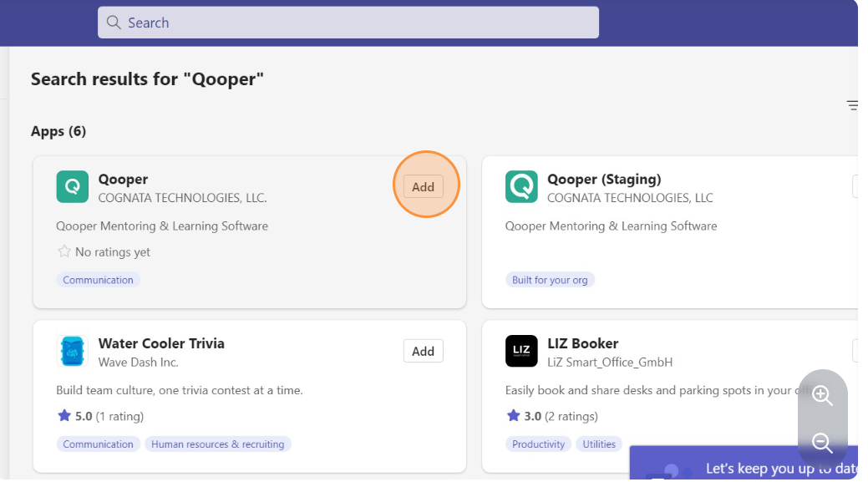Click the zoom-in magnifier icon

[x=822, y=395]
